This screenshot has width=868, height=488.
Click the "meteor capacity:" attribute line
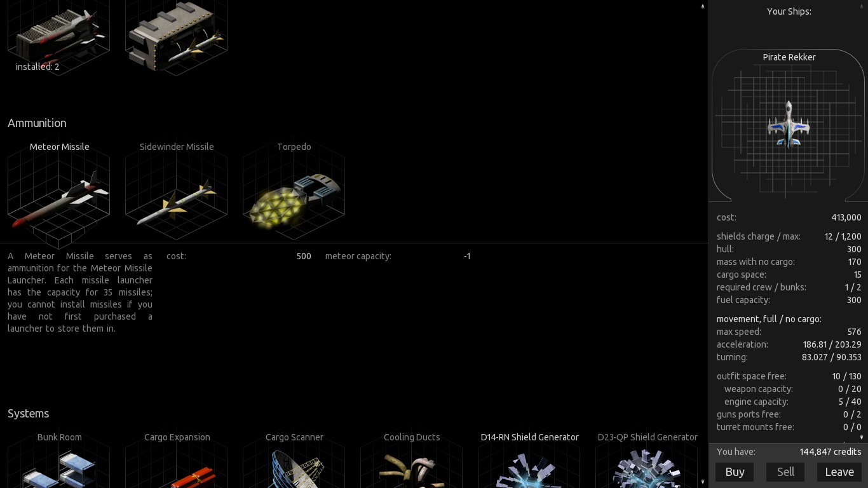click(x=398, y=256)
